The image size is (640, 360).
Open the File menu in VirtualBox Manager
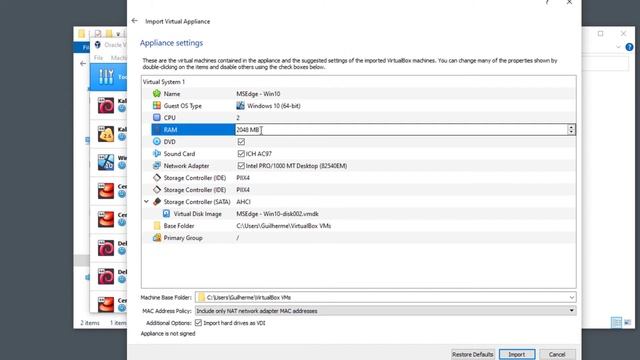pyautogui.click(x=98, y=58)
